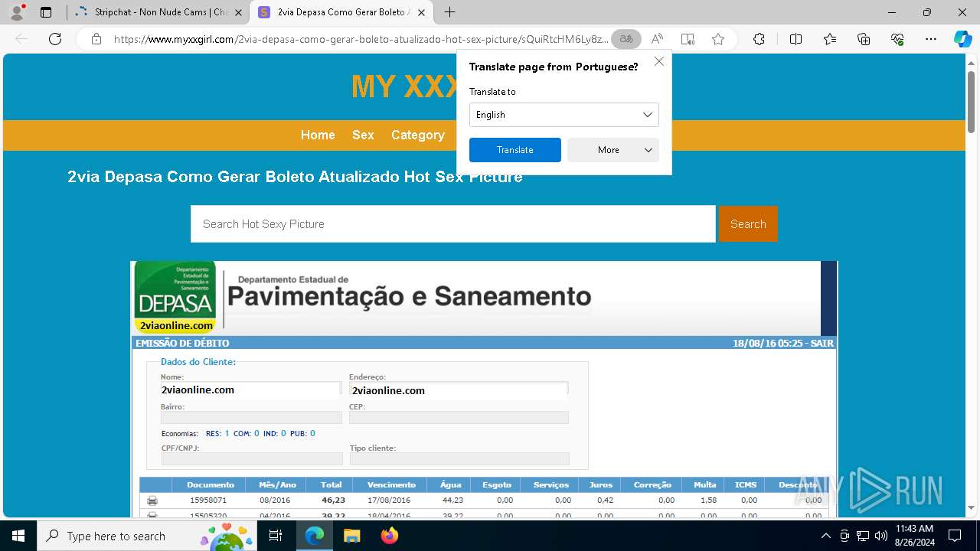
Task: View site information lock icon
Action: pyautogui.click(x=96, y=39)
